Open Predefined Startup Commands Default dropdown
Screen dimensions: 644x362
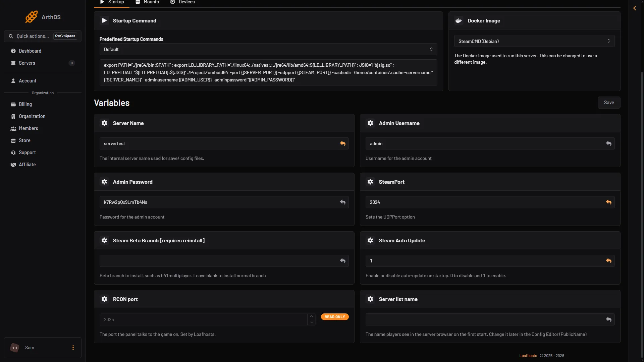[268, 49]
